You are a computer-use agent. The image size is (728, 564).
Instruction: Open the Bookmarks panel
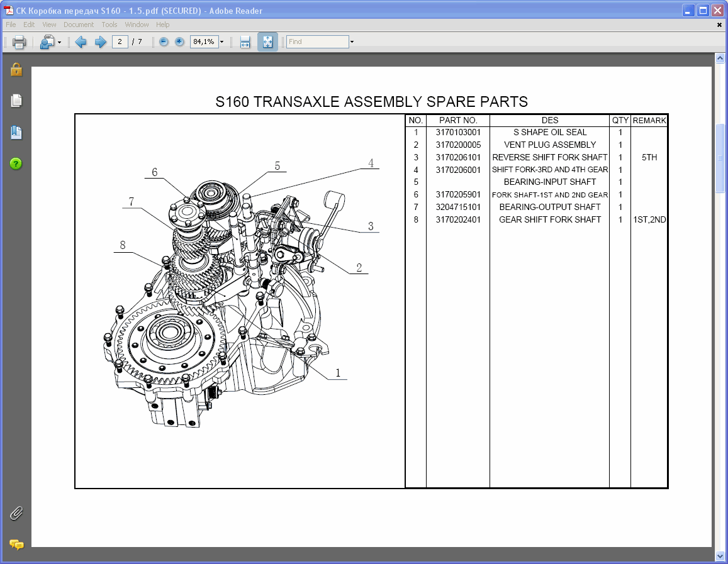[15, 133]
